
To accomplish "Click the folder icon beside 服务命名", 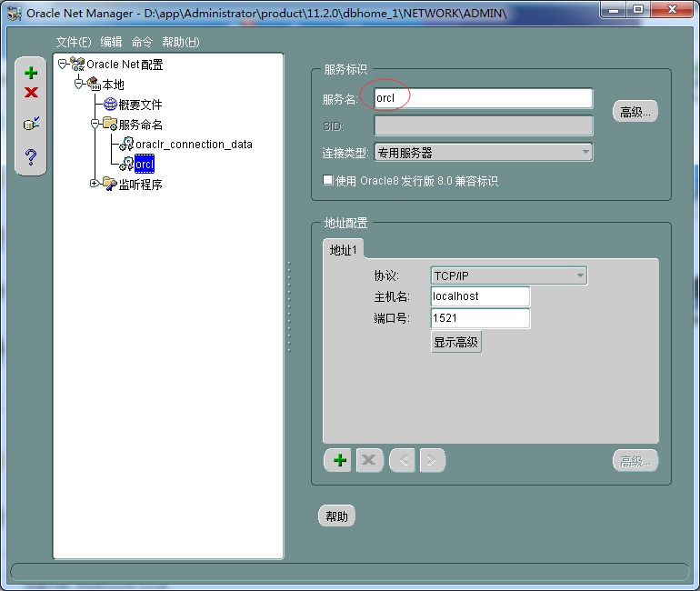I will pos(110,124).
